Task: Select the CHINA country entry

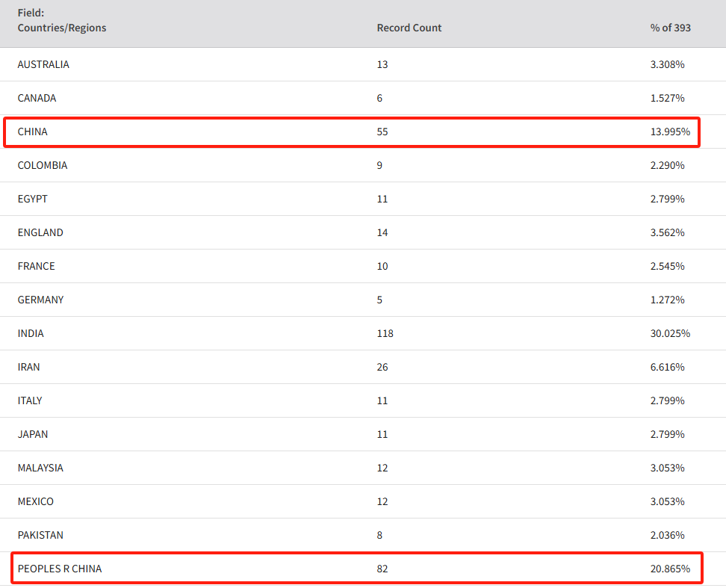Action: coord(32,132)
